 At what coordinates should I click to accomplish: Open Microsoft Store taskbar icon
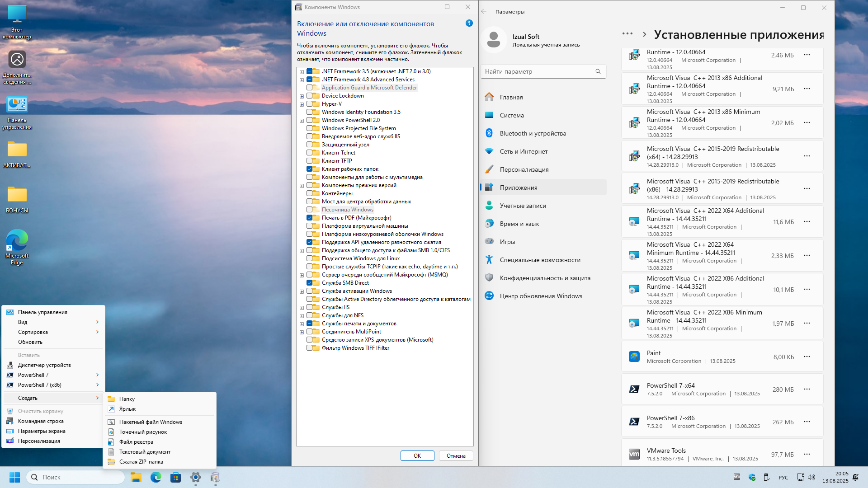[176, 477]
